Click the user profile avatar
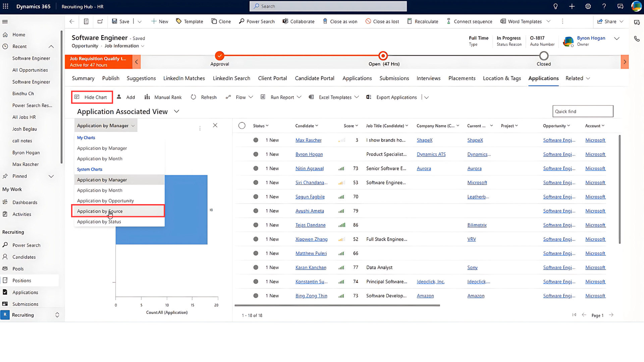This screenshot has height=362, width=644. [x=636, y=6]
